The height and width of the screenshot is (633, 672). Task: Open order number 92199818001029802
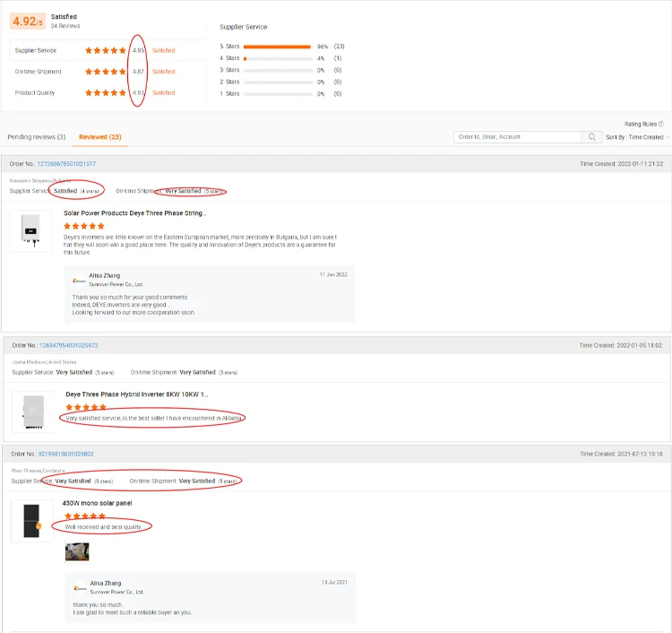[x=66, y=454]
